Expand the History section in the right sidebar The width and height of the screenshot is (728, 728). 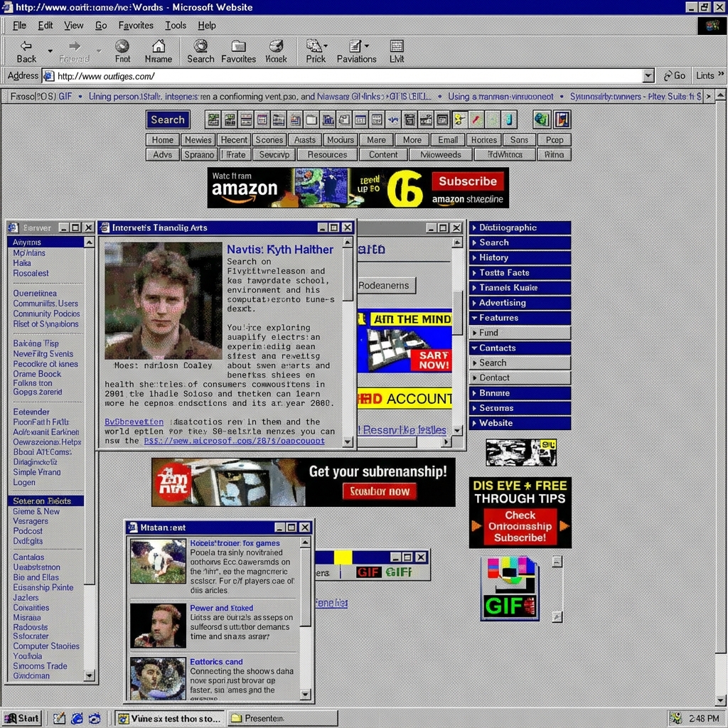point(520,257)
